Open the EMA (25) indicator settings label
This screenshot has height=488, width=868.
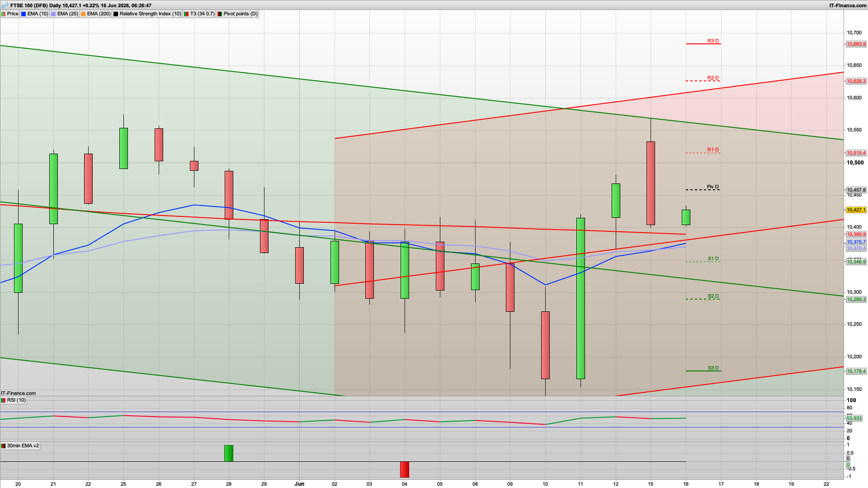(67, 14)
